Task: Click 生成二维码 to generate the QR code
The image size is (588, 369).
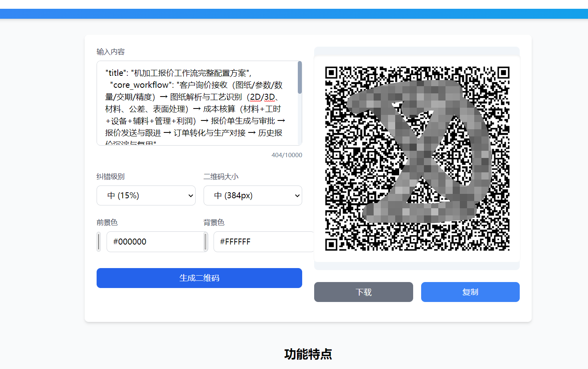Action: [x=199, y=278]
